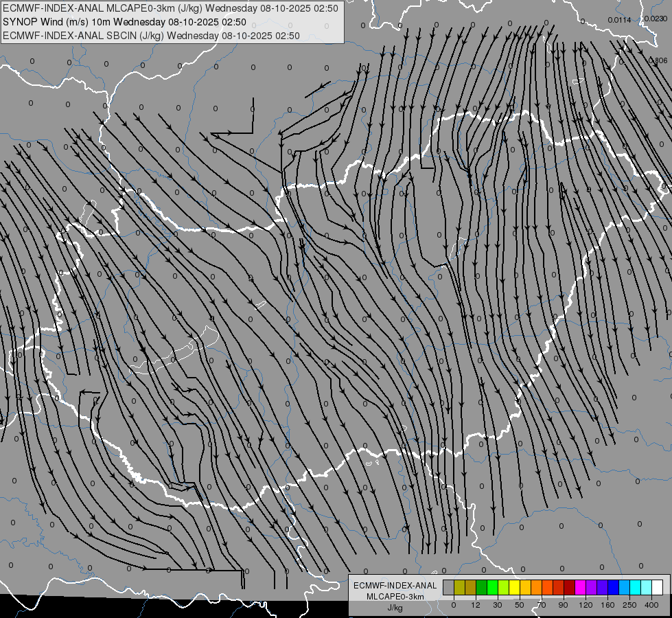Click the SYNOP Wind 10m title line
This screenshot has width=672, height=618.
pyautogui.click(x=124, y=22)
